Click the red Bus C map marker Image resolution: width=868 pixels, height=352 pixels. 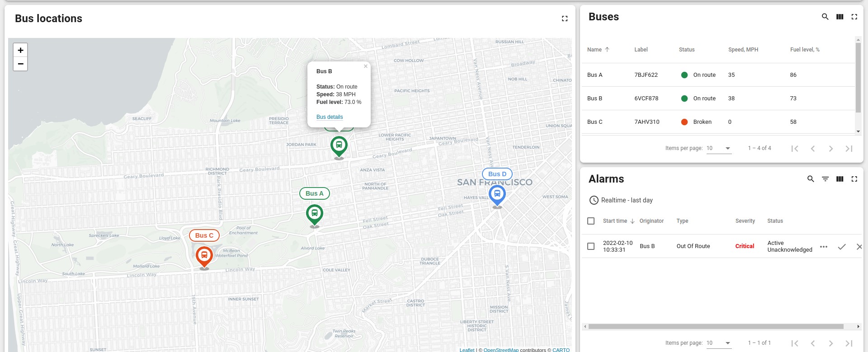click(x=204, y=257)
